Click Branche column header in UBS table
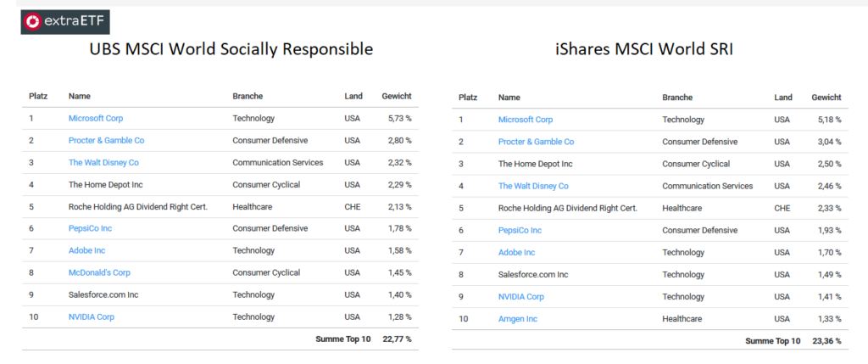This screenshot has width=868, height=364. click(x=248, y=96)
